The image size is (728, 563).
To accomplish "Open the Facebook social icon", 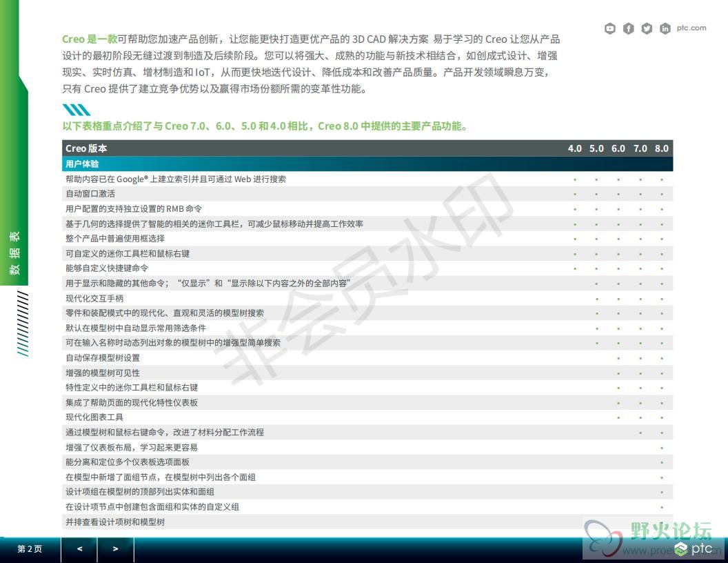I will [628, 29].
